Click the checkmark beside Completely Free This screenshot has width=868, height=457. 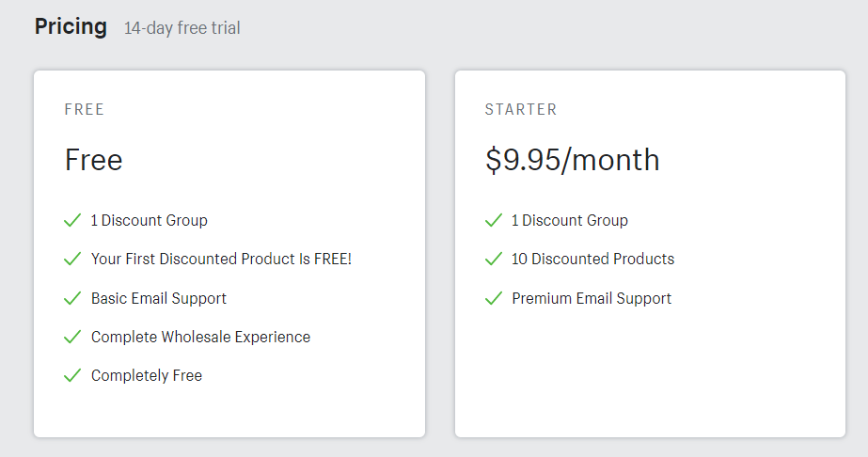pyautogui.click(x=72, y=376)
